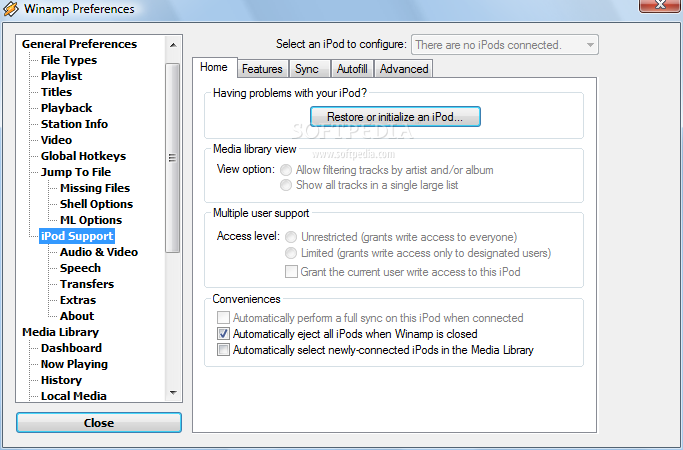Enable auto-select newly-connected iPods checkbox
The image size is (683, 450).
[x=223, y=350]
